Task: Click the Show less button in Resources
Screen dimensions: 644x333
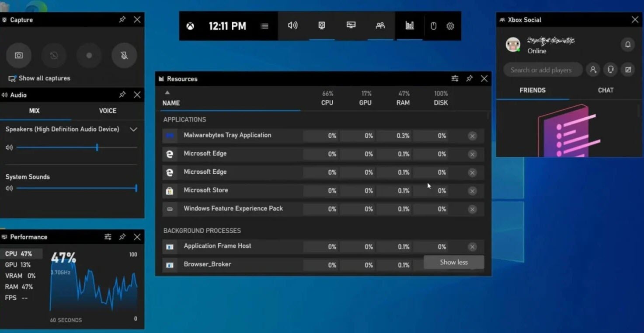Action: (x=454, y=262)
